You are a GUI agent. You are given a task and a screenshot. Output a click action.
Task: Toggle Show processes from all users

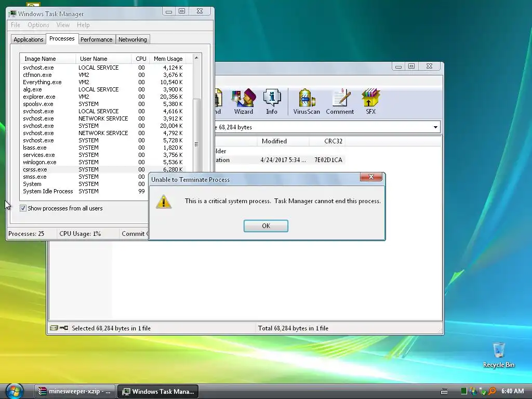[23, 208]
